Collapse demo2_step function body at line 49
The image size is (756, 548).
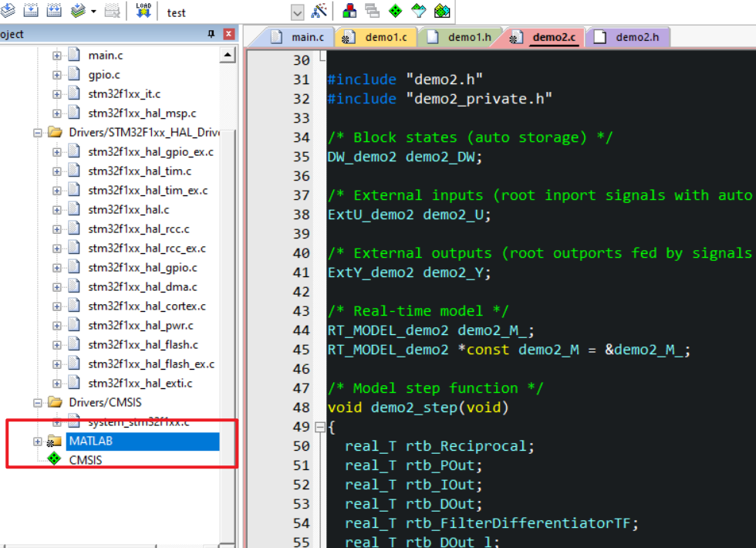[319, 427]
